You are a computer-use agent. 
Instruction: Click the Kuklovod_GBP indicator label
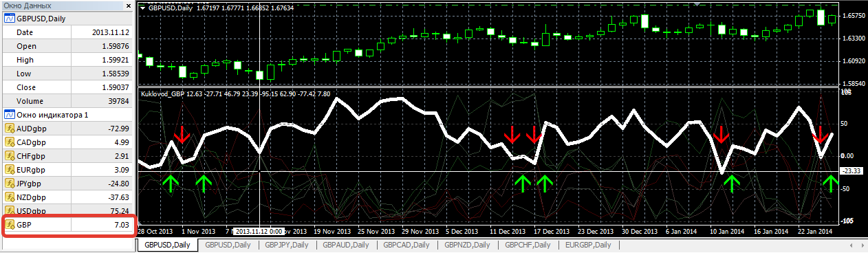point(162,93)
